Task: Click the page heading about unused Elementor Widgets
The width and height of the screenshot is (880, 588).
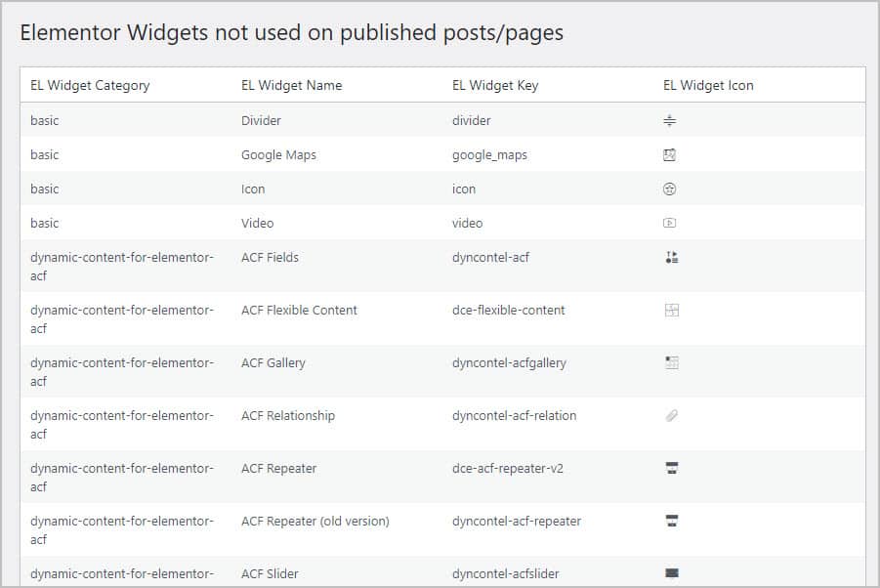Action: (292, 32)
